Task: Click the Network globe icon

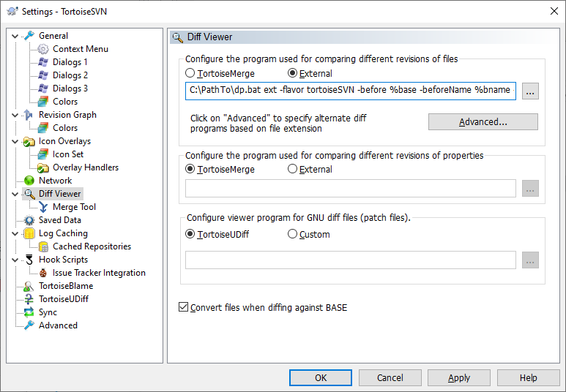Action: pyautogui.click(x=29, y=181)
